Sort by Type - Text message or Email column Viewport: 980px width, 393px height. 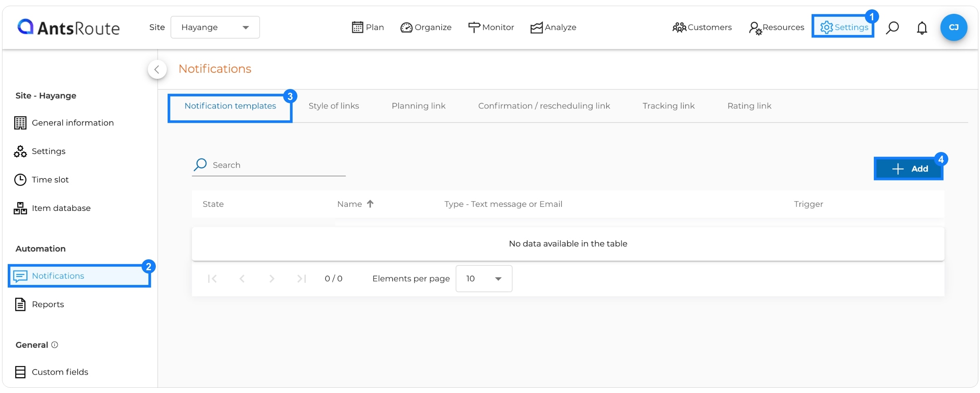(503, 204)
